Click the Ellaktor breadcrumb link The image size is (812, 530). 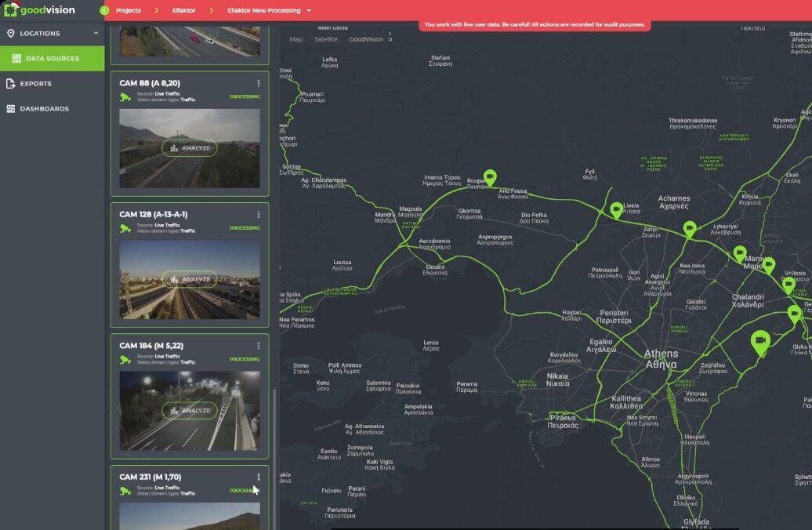click(x=184, y=11)
